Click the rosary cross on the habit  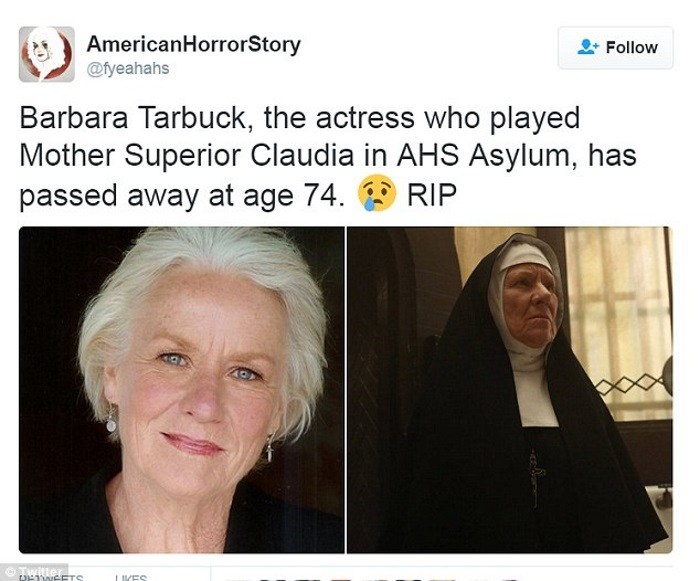pyautogui.click(x=535, y=476)
